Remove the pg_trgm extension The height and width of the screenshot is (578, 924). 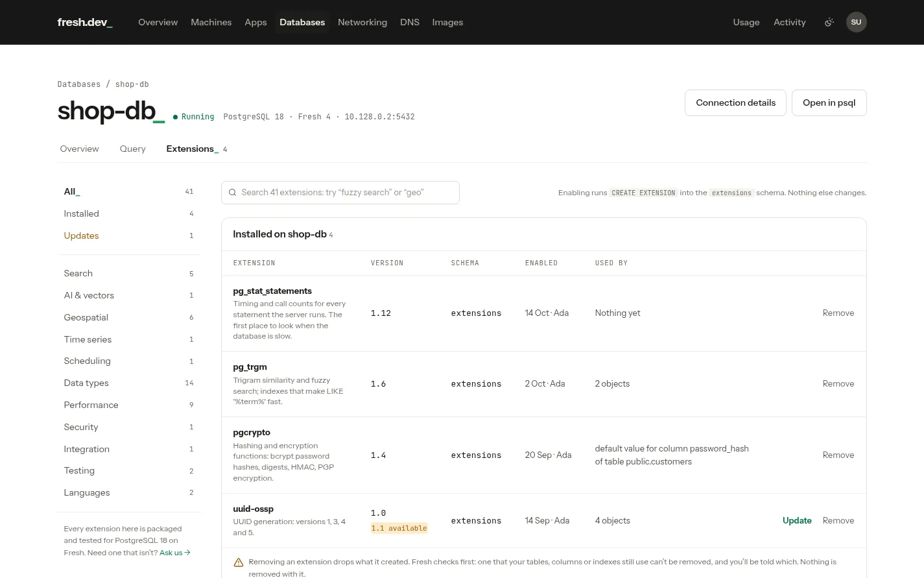(838, 383)
